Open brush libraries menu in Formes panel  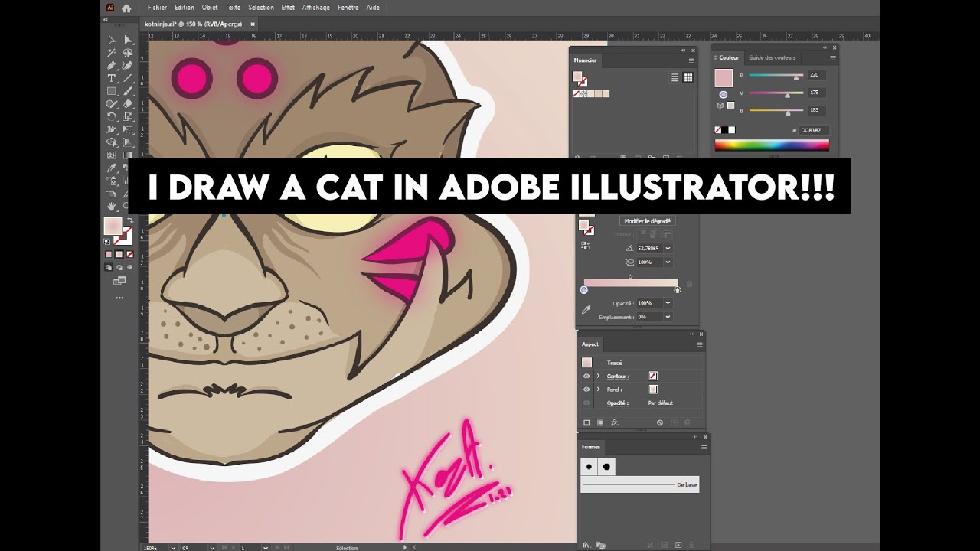pyautogui.click(x=586, y=545)
